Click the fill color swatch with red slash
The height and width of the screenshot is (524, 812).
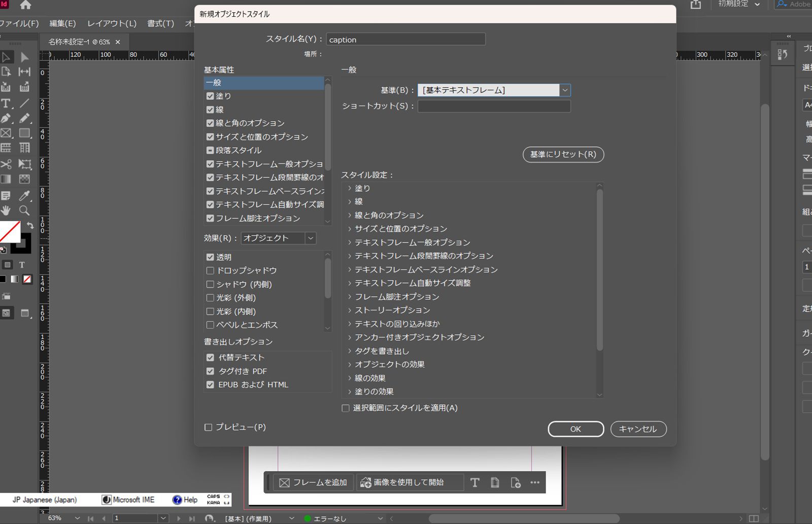(x=10, y=232)
